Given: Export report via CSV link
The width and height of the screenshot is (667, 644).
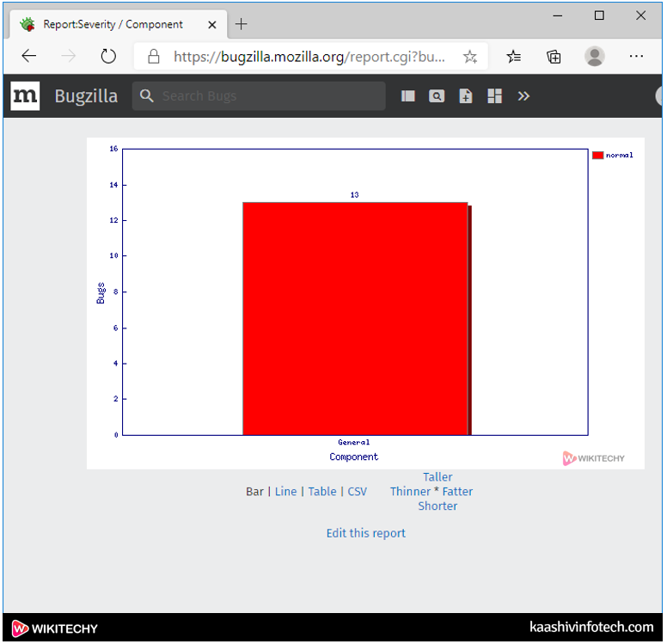Looking at the screenshot, I should click(357, 492).
